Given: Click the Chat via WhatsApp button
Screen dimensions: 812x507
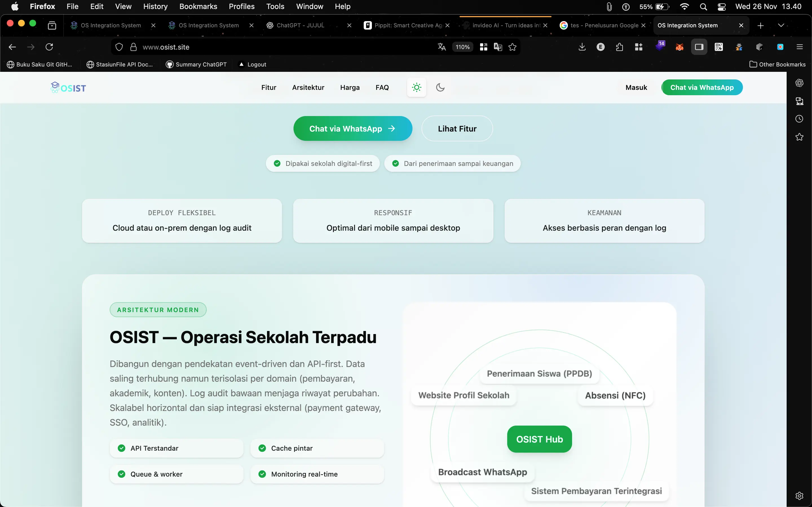Looking at the screenshot, I should pos(352,128).
